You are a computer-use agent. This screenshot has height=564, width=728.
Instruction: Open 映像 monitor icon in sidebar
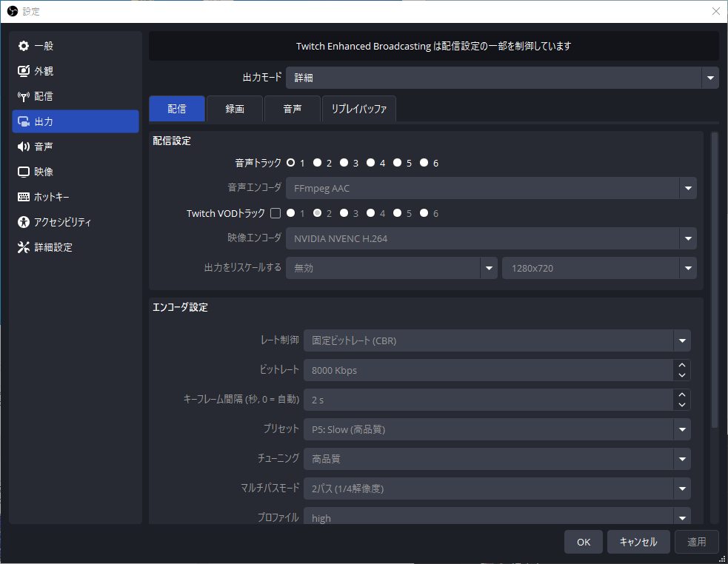pos(24,172)
